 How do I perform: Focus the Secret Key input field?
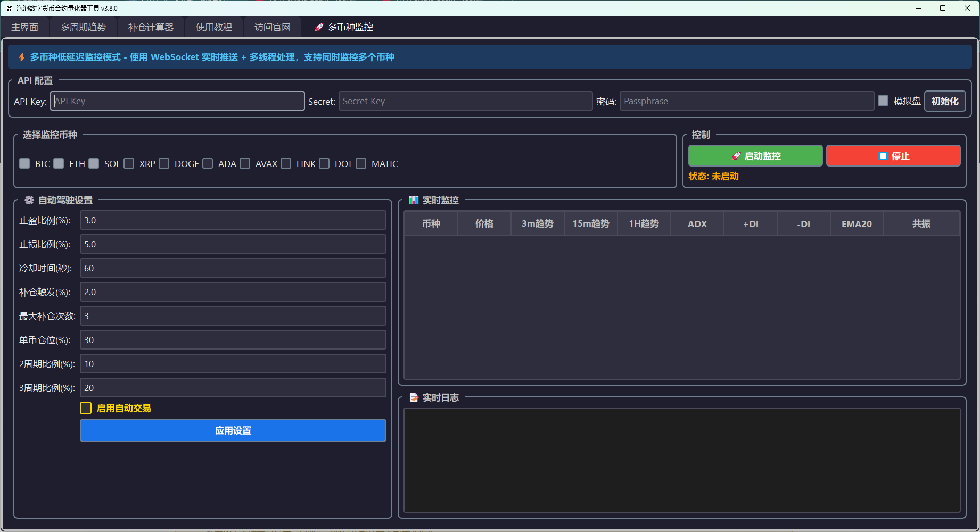click(x=465, y=101)
